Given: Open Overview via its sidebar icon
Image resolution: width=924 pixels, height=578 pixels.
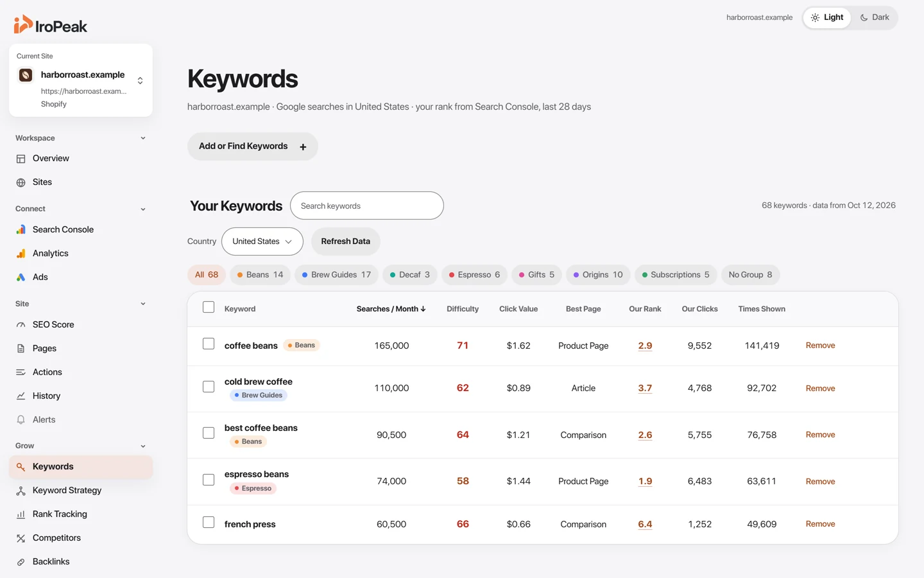Looking at the screenshot, I should coord(21,159).
